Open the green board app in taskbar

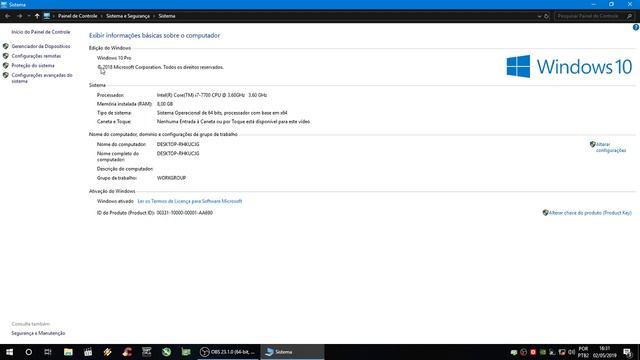point(186,352)
